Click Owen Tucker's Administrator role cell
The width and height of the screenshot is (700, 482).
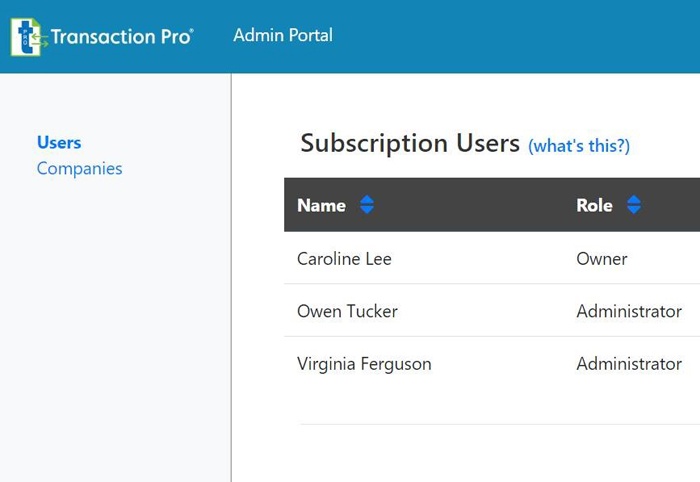(x=629, y=311)
